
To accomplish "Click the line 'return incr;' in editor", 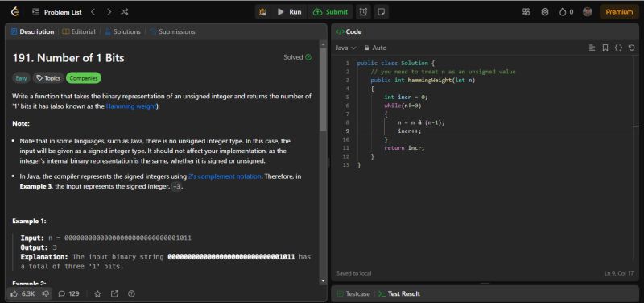I will click(x=404, y=148).
